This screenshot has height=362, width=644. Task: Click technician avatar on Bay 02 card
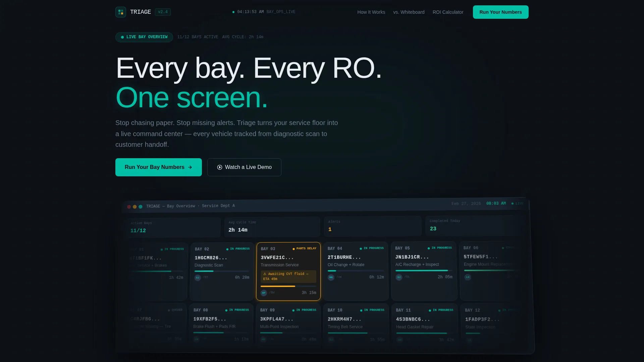pos(198,278)
